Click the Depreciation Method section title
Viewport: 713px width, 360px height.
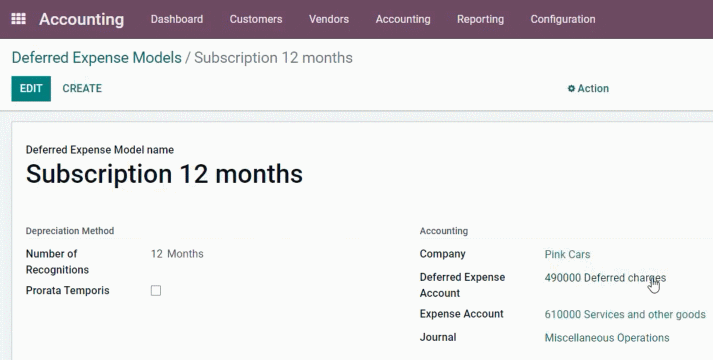click(x=70, y=231)
